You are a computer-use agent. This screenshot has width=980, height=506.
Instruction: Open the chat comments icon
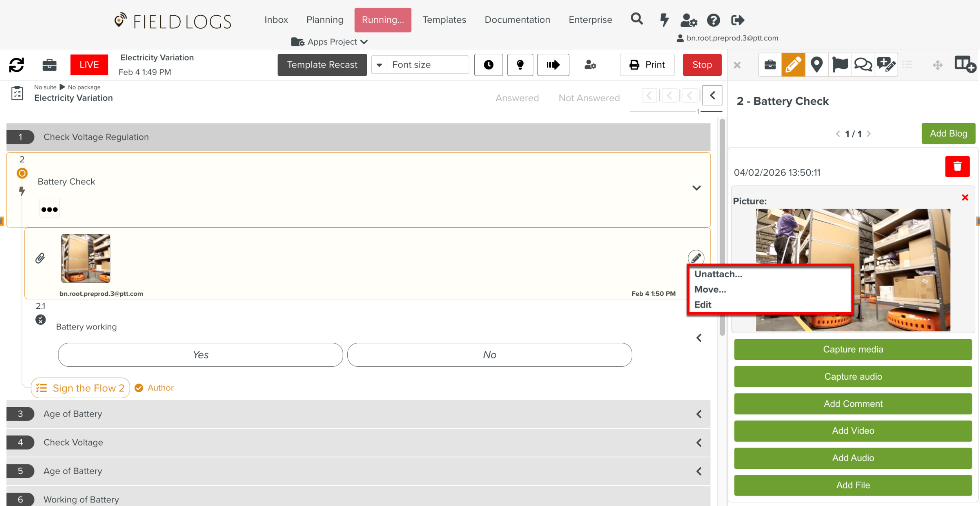863,65
